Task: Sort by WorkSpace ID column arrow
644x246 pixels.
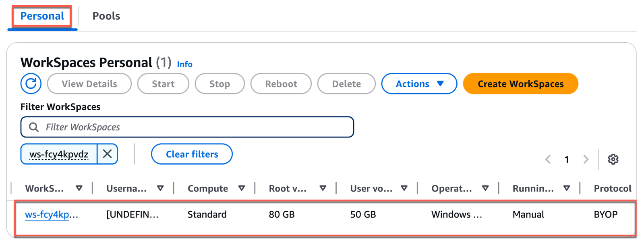Action: 79,188
